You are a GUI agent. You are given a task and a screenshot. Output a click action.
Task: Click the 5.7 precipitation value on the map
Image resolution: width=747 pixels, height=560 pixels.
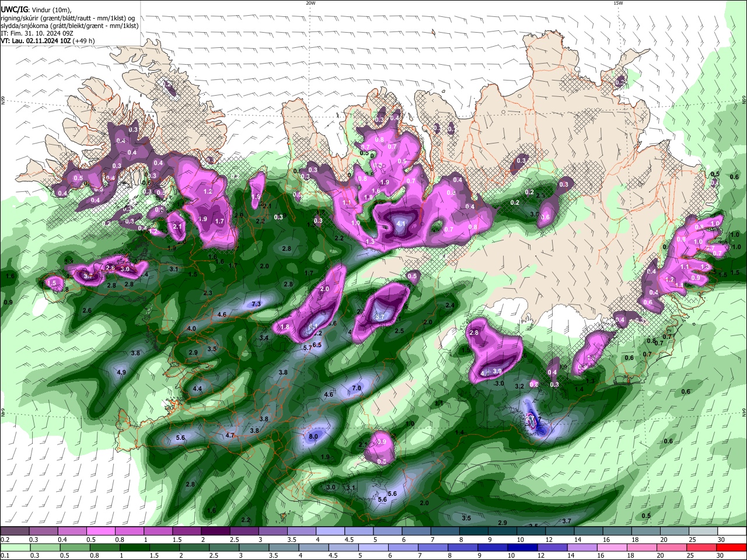tap(308, 348)
